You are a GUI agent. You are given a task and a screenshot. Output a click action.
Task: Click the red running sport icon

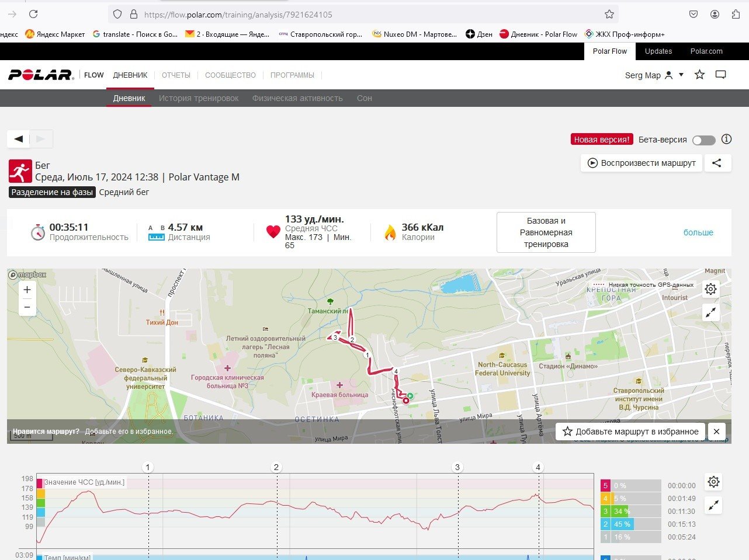click(20, 172)
